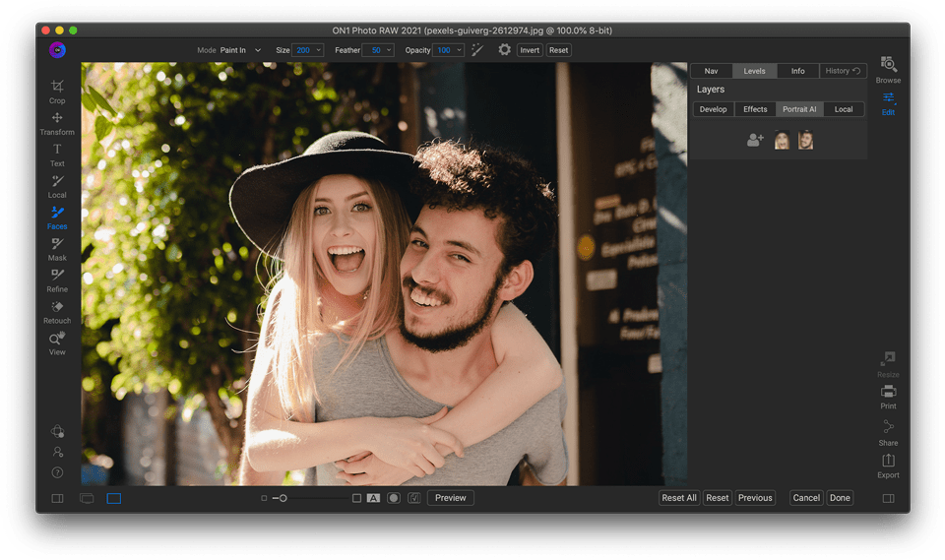Open the Develop tab
Viewport: 945px width, 560px height.
click(714, 109)
